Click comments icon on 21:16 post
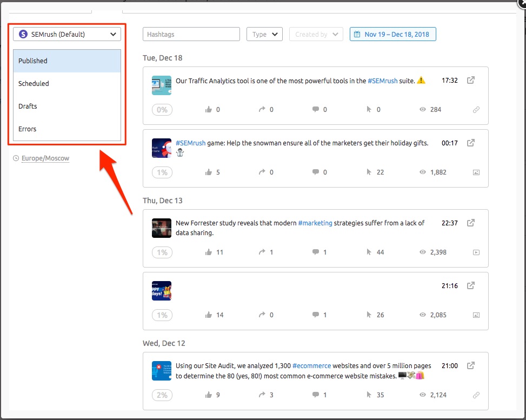Image resolution: width=526 pixels, height=420 pixels. point(315,315)
